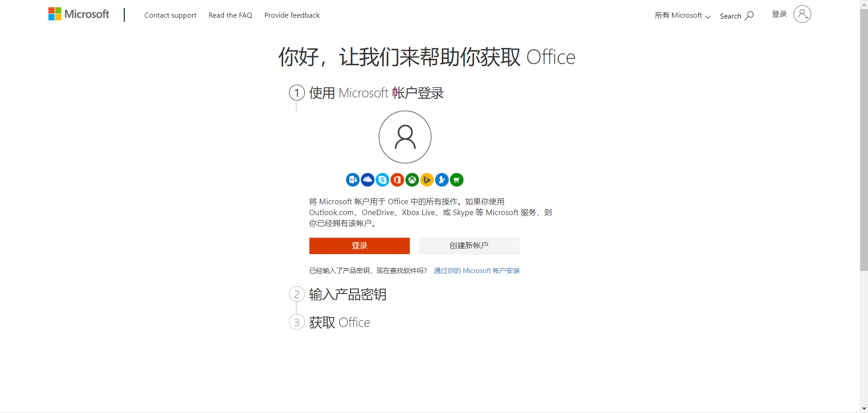
Task: Select the Outlook service icon
Action: [352, 180]
